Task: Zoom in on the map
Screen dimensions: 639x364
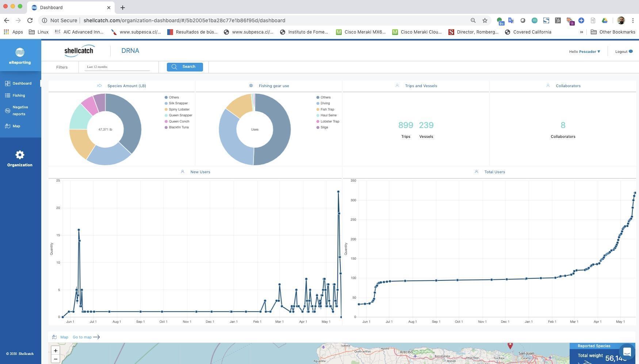Action: 56,351
